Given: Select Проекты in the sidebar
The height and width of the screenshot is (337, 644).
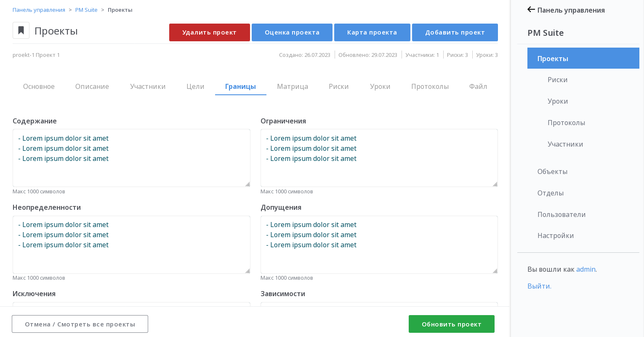Looking at the screenshot, I should 583,58.
